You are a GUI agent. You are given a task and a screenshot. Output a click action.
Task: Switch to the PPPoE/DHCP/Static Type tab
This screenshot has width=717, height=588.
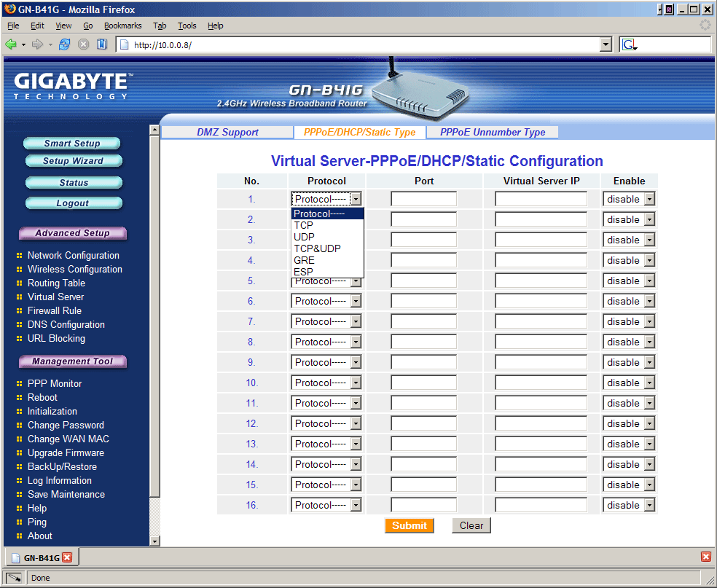(359, 132)
